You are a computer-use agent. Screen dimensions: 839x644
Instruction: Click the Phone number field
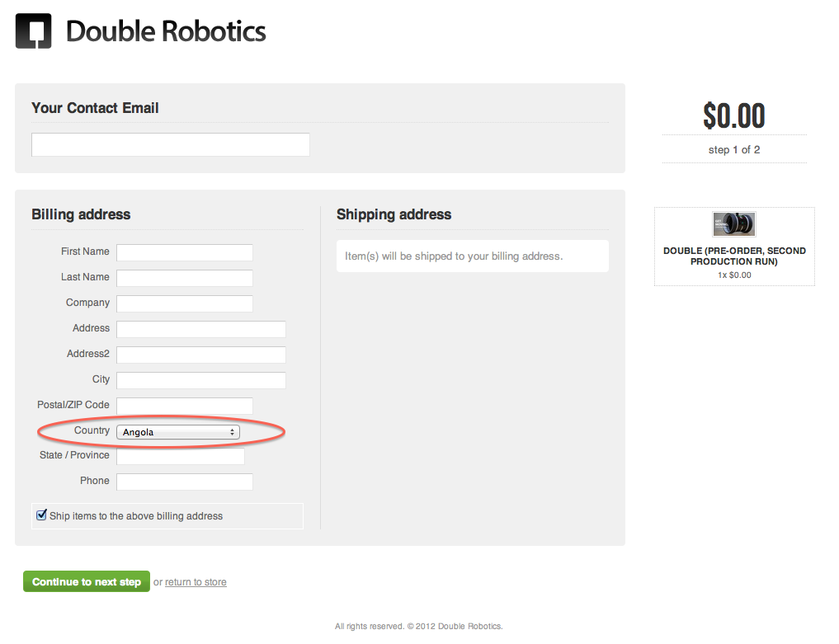pyautogui.click(x=185, y=482)
